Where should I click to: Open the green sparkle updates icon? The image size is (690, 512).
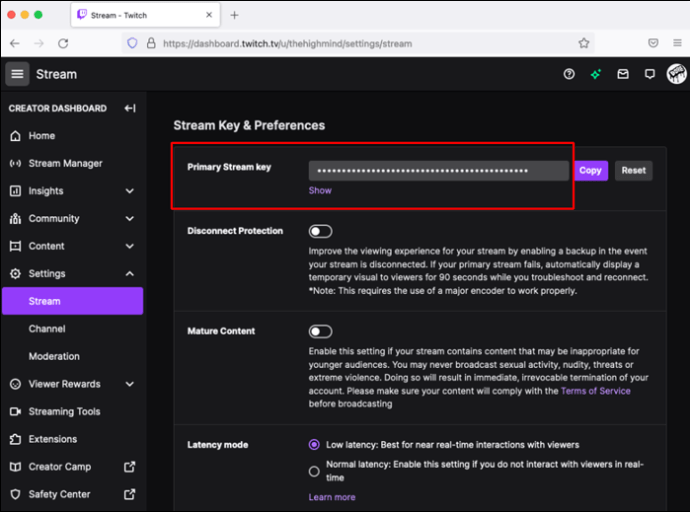click(596, 74)
